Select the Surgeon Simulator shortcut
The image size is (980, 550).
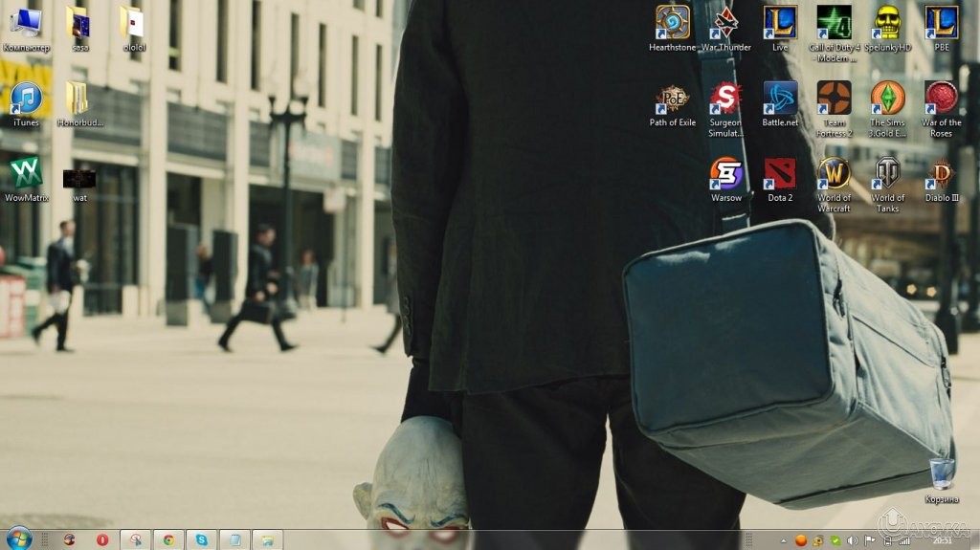[726, 99]
